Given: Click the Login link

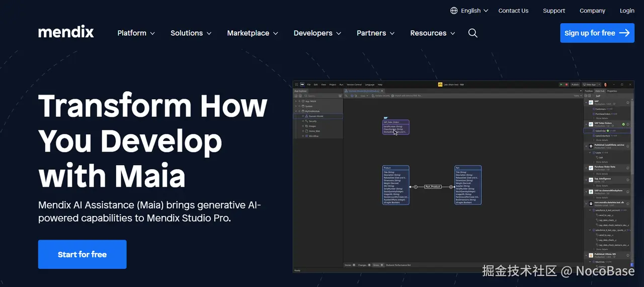Looking at the screenshot, I should tap(627, 11).
